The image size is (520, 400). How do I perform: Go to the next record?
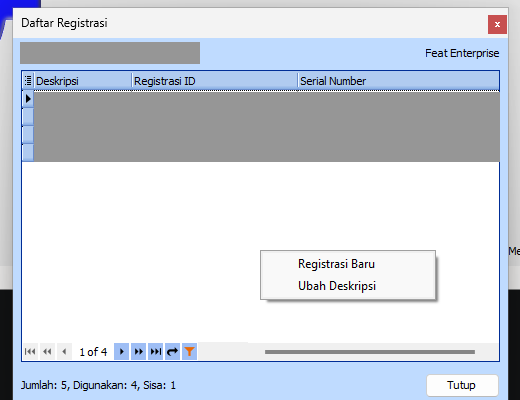click(121, 352)
